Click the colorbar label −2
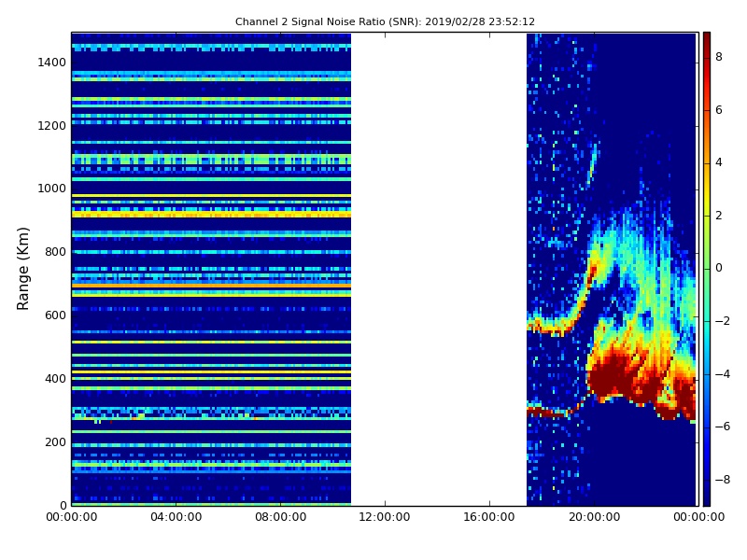The image size is (747, 560). click(723, 321)
